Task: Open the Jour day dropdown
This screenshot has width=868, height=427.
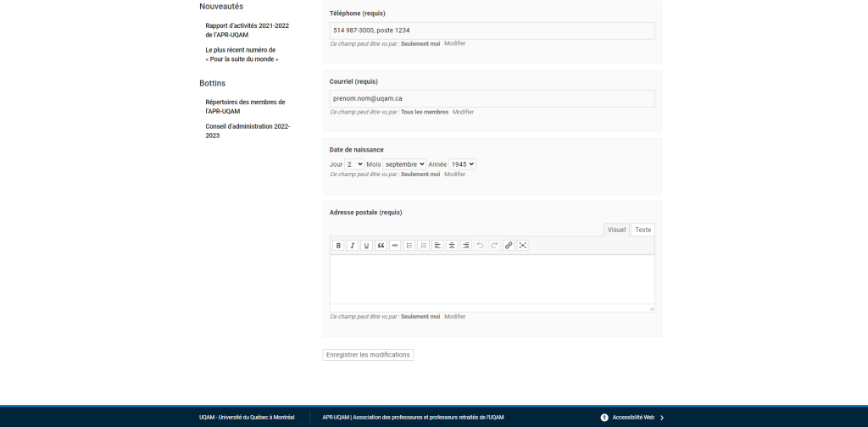Action: (354, 164)
